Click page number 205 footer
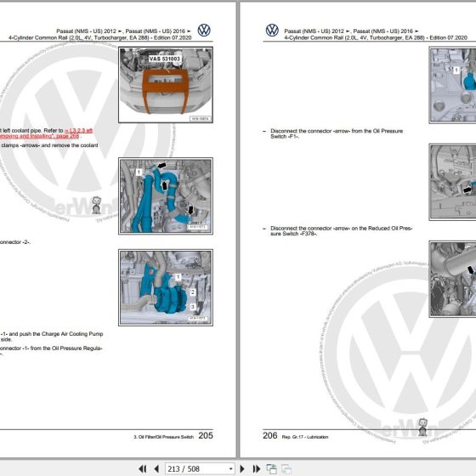Viewport: 476px width, 476px height. pyautogui.click(x=206, y=435)
